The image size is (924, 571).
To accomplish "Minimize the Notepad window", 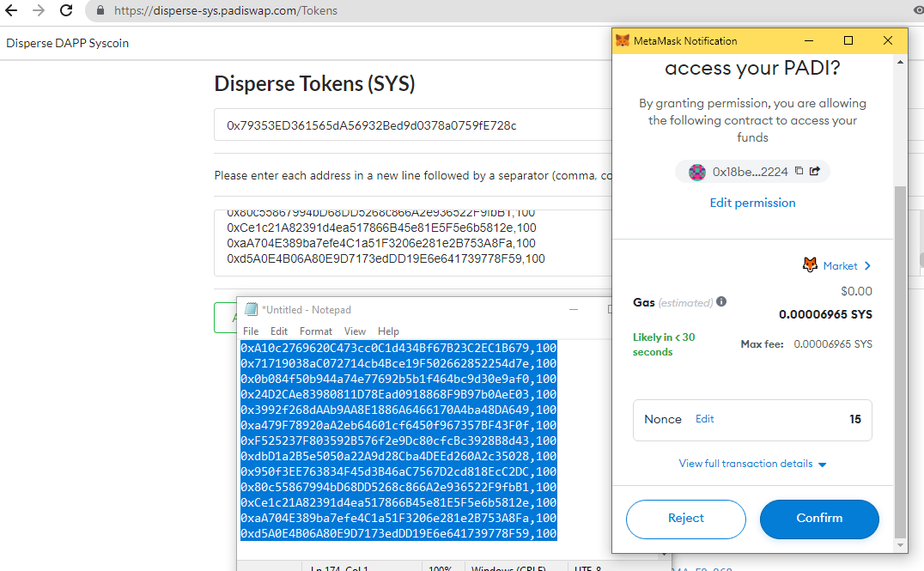I will (574, 309).
